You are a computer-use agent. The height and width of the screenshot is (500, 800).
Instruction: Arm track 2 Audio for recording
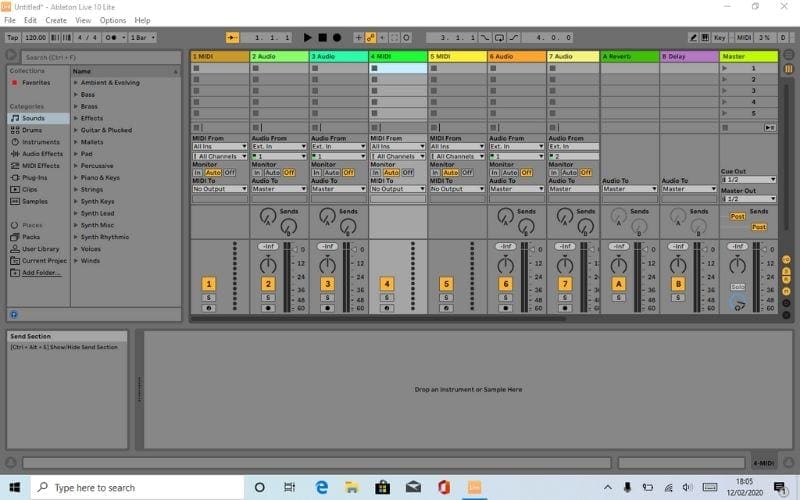point(268,309)
